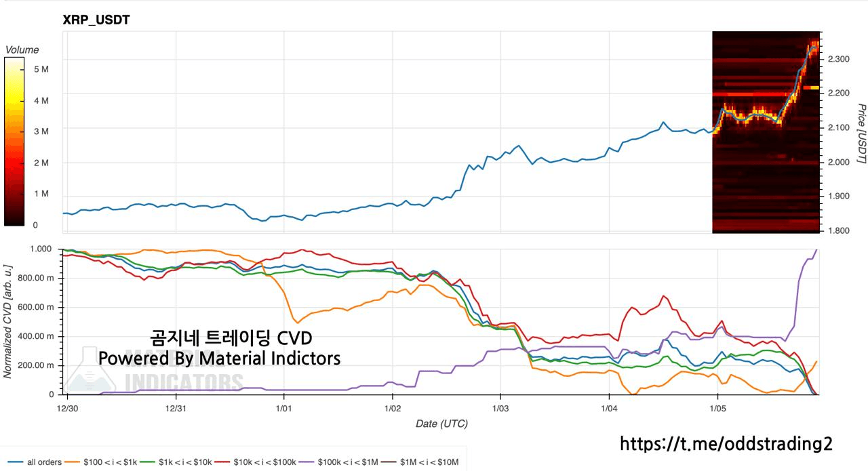Select the 1/03 date axis label
This screenshot has height=471, width=868.
pos(500,409)
